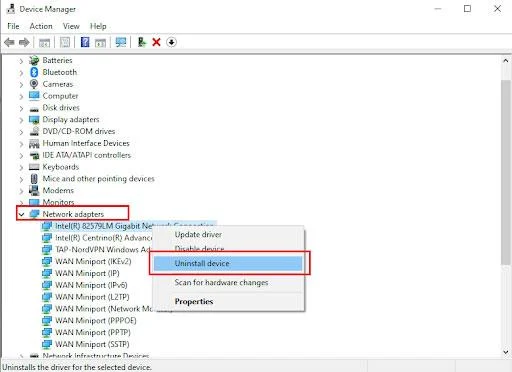Click the Disk drives category icon
This screenshot has height=372, width=512.
point(34,109)
